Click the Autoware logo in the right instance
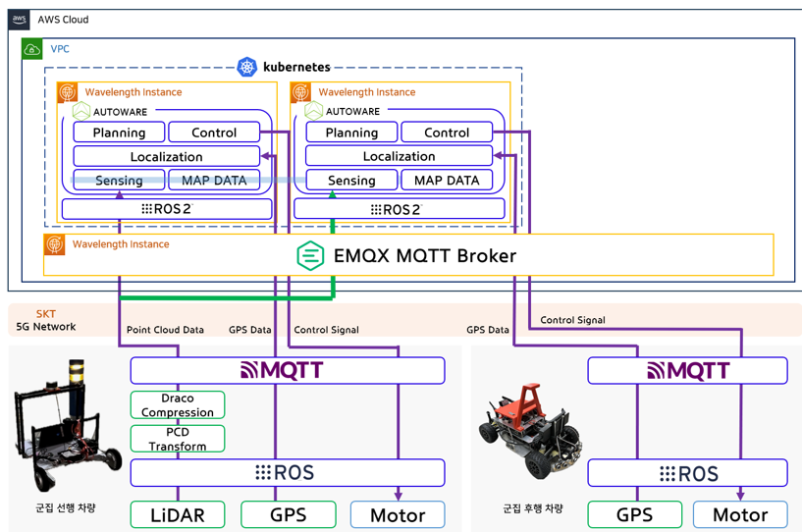The width and height of the screenshot is (802, 532). (313, 111)
